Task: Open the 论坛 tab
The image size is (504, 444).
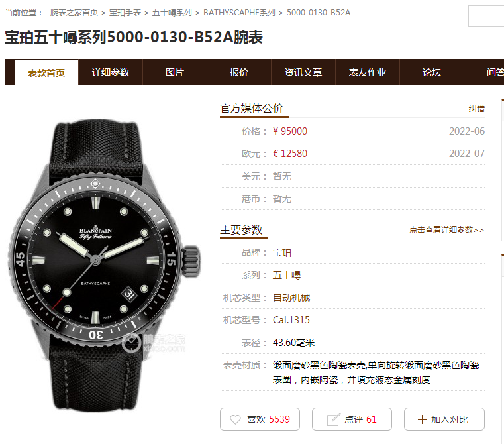Action: (432, 72)
